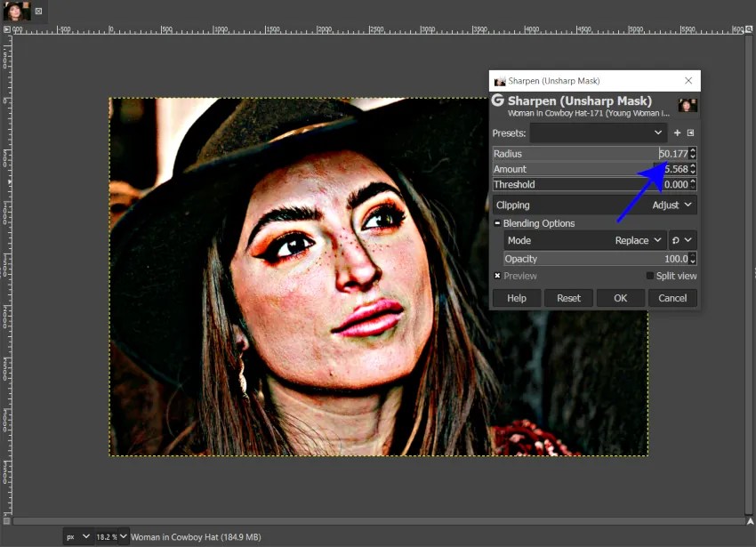Viewport: 756px width, 547px height.
Task: Click the GEGL logo icon in the Sharpen dialog
Action: point(496,101)
